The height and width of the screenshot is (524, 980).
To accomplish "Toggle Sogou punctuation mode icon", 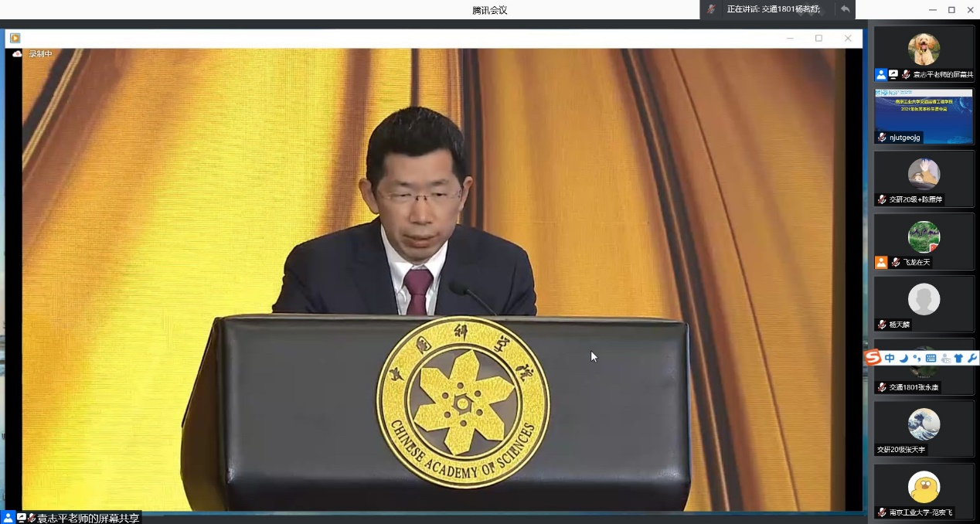I will click(x=917, y=358).
